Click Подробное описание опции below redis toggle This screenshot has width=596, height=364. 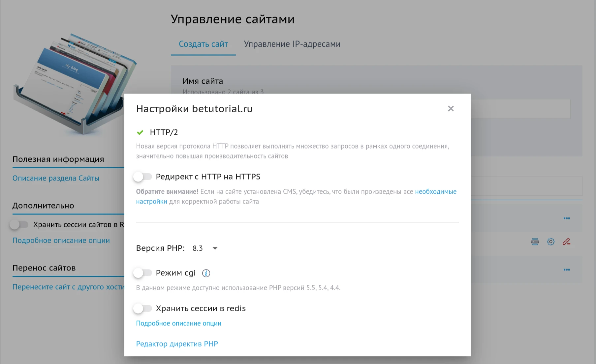[178, 323]
